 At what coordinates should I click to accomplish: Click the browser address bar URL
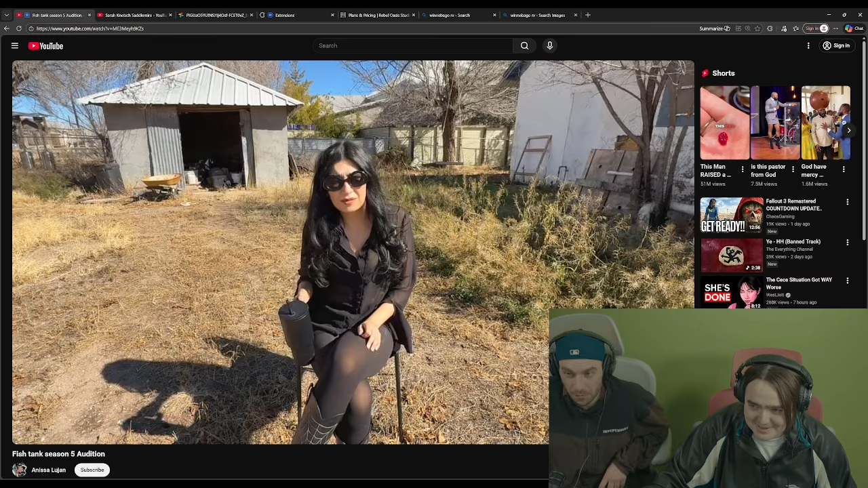pyautogui.click(x=90, y=28)
